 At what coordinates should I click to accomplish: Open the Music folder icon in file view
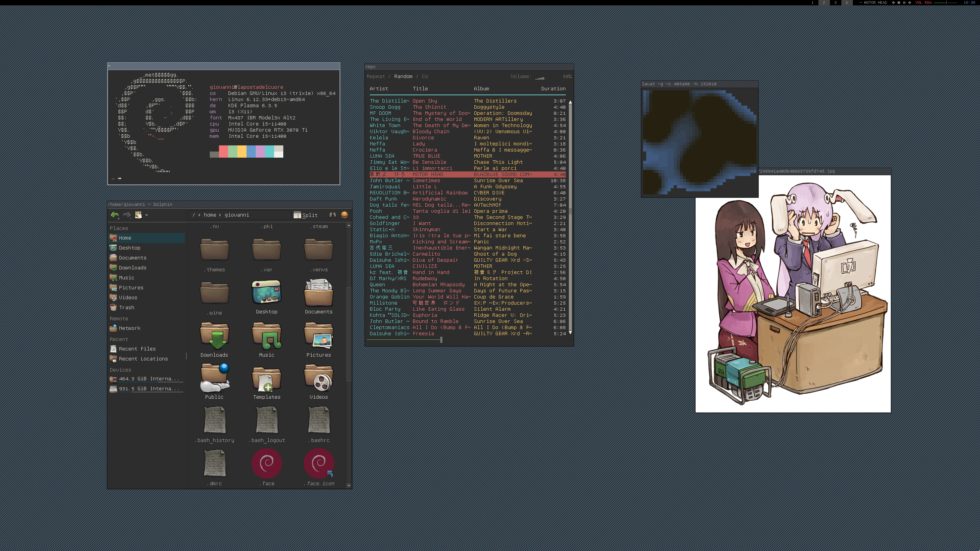(x=266, y=336)
